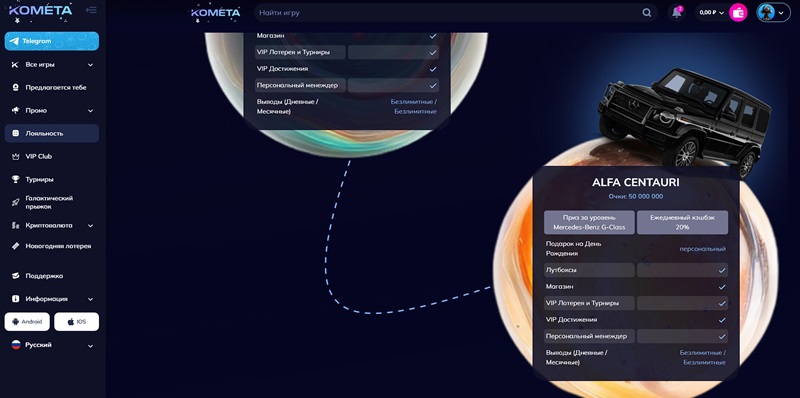Expand the Все игры submenu chevron
Viewport: 800px width, 398px height.
(x=90, y=65)
